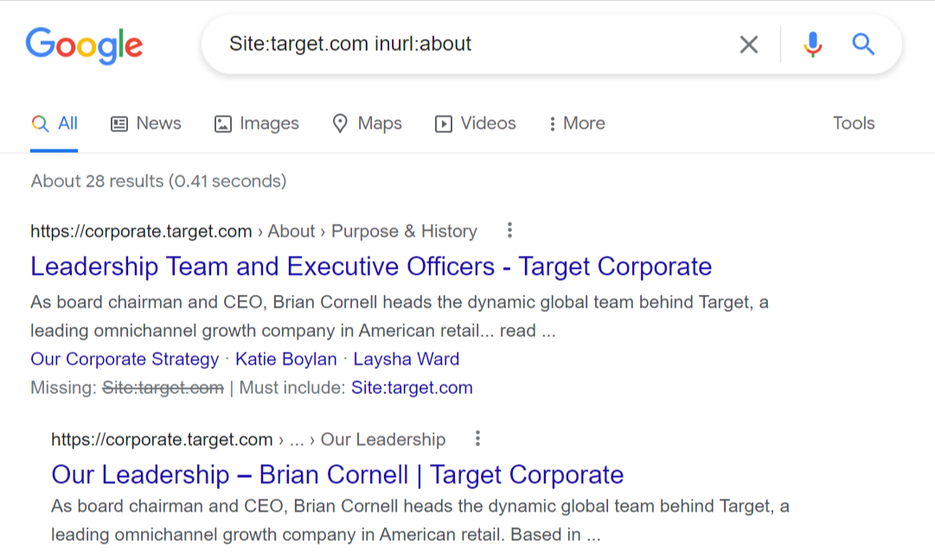Image resolution: width=935 pixels, height=560 pixels.
Task: Switch to the News tab
Action: [x=146, y=124]
